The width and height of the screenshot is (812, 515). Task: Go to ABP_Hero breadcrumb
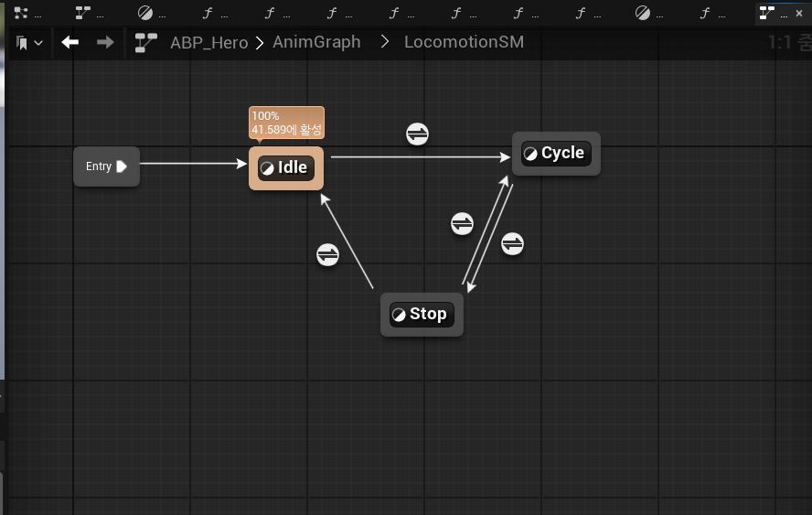(x=208, y=42)
